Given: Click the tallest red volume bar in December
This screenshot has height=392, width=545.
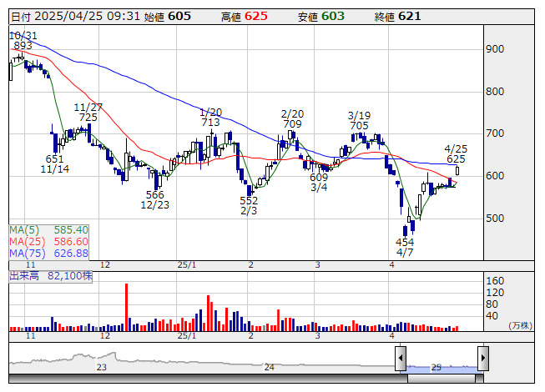Looking at the screenshot, I should pos(126,307).
